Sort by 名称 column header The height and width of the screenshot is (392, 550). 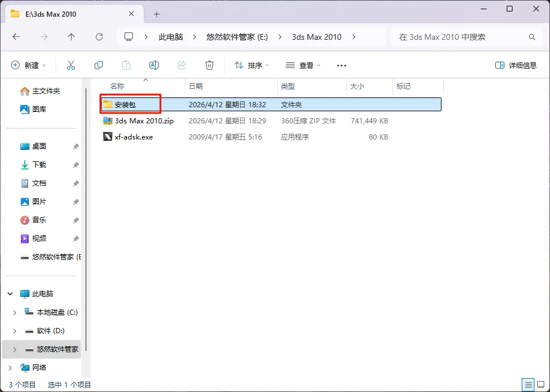(x=117, y=86)
